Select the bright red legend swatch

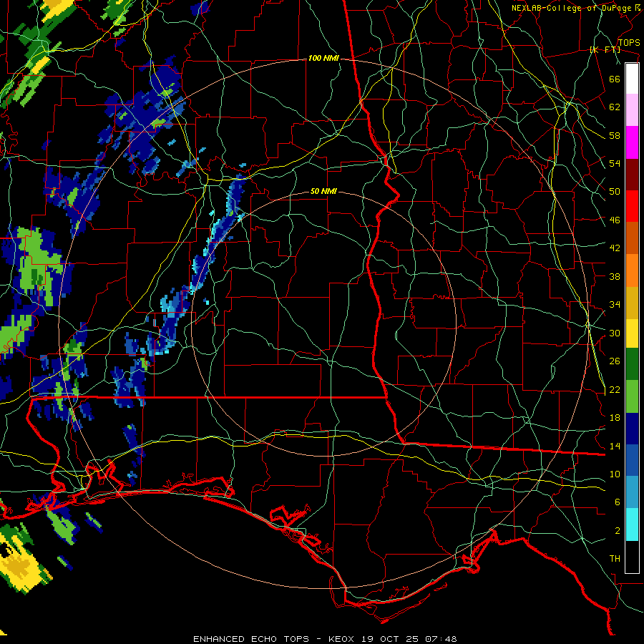pyautogui.click(x=632, y=206)
